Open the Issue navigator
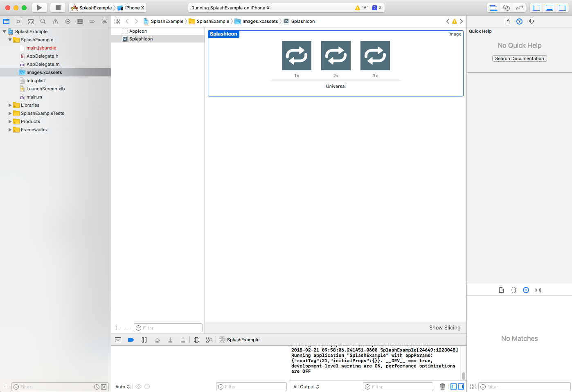 click(55, 21)
